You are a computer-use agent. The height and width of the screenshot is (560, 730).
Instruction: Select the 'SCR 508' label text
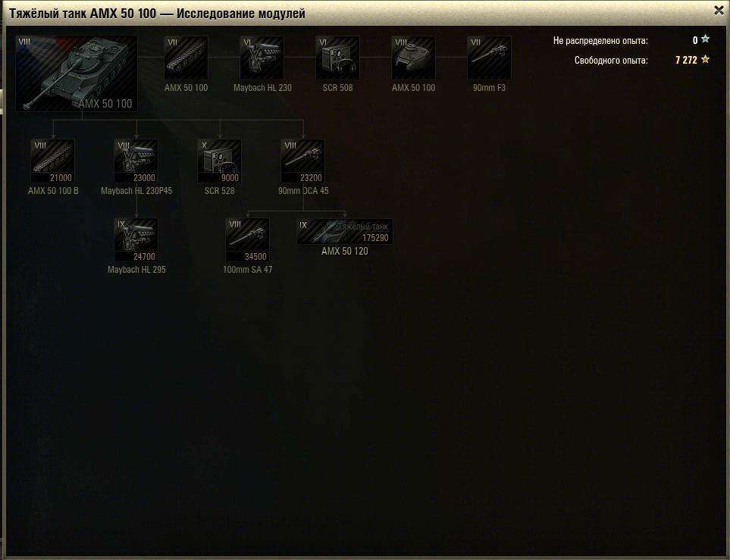point(337,87)
